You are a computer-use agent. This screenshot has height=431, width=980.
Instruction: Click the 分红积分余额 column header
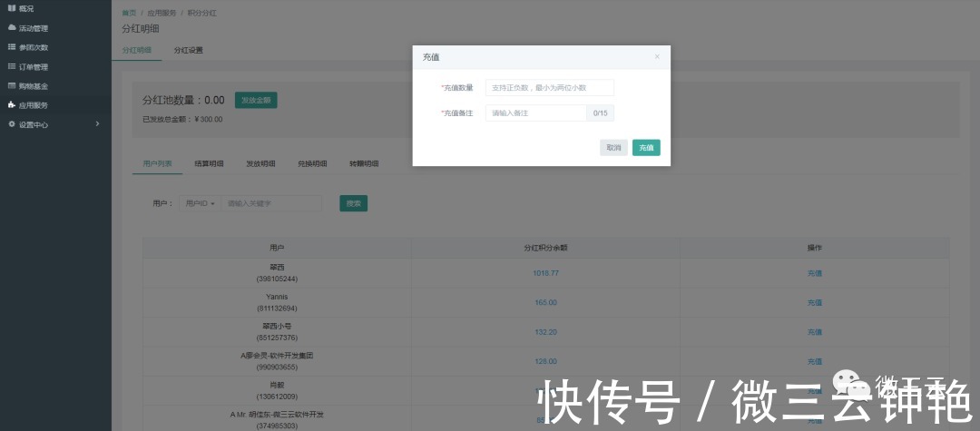(545, 248)
